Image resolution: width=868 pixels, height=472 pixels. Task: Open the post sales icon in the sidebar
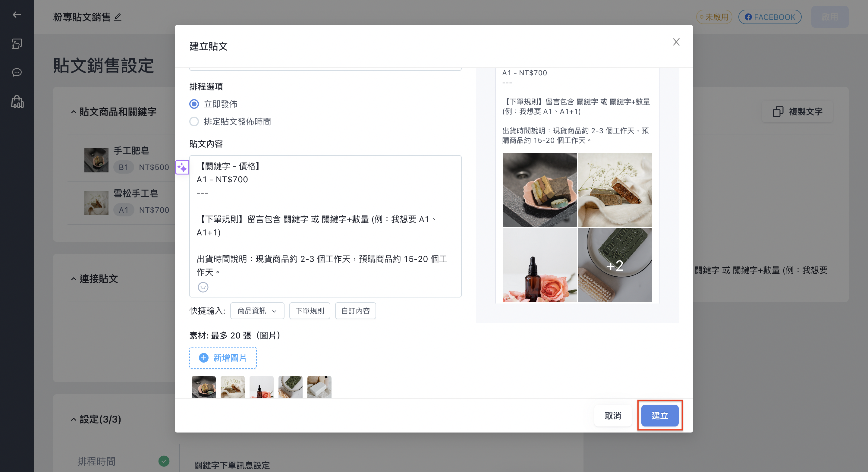17,44
